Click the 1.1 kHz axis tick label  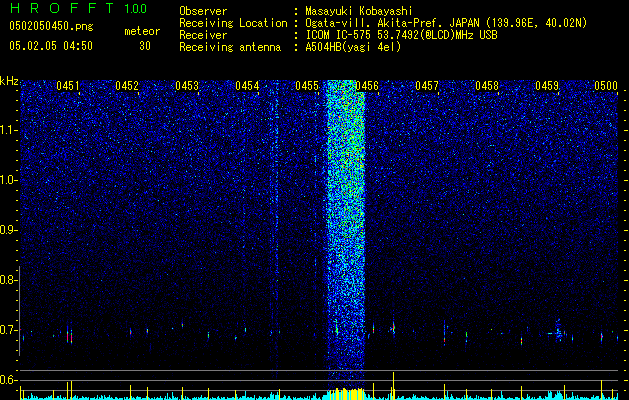(x=9, y=130)
